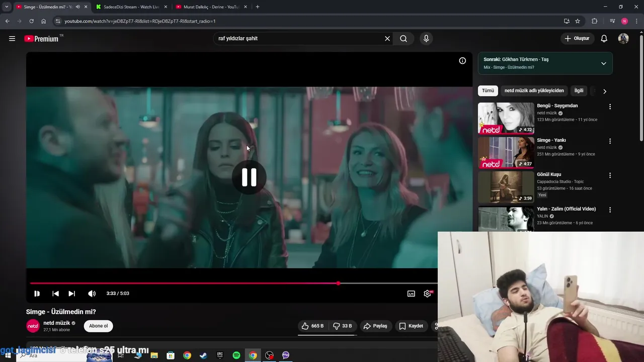Select netd müzik adlı yükleyiciden chip

(534, 90)
